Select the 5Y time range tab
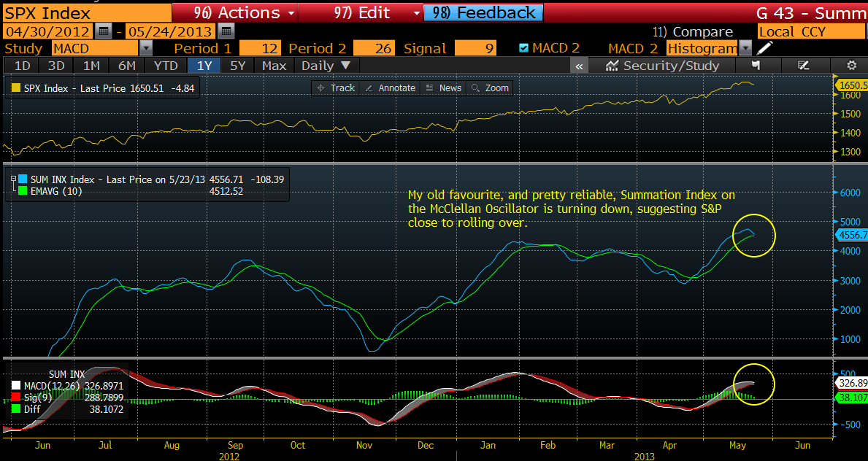Image resolution: width=868 pixels, height=461 pixels. tap(237, 66)
